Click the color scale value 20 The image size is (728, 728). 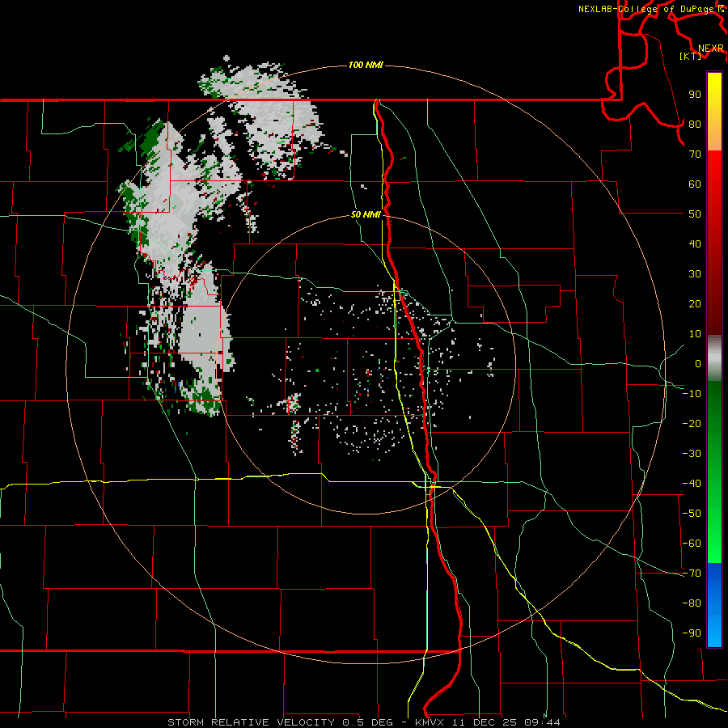pyautogui.click(x=695, y=303)
